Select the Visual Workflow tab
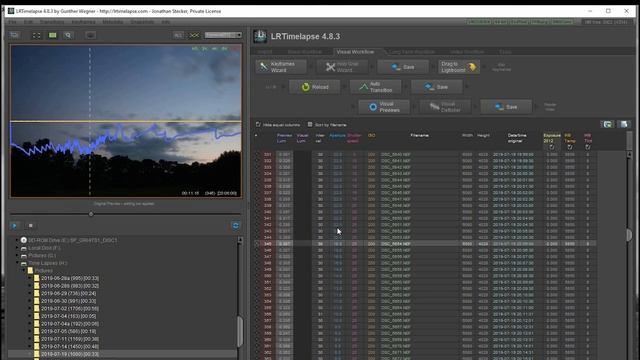This screenshot has width=640, height=360. [x=355, y=52]
